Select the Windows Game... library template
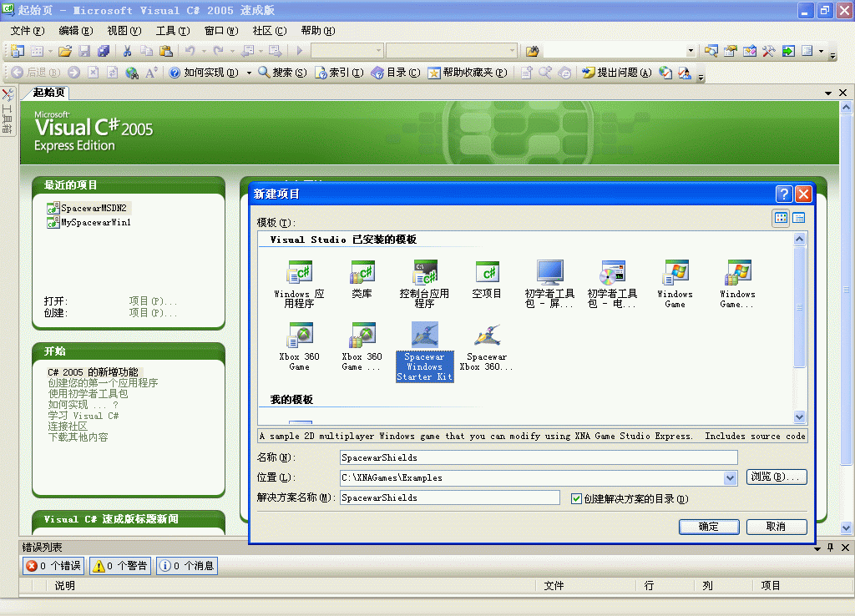 tap(737, 284)
